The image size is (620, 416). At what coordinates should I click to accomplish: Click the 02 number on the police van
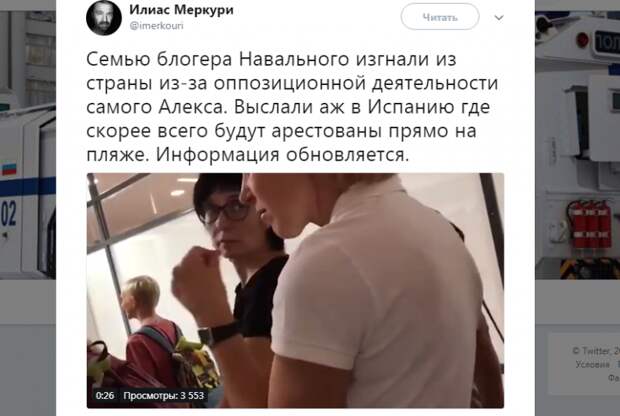pos(9,214)
